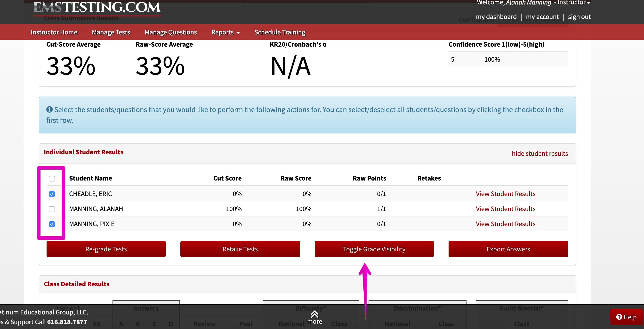Image resolution: width=644 pixels, height=329 pixels.
Task: Click the my account link
Action: [x=542, y=17]
